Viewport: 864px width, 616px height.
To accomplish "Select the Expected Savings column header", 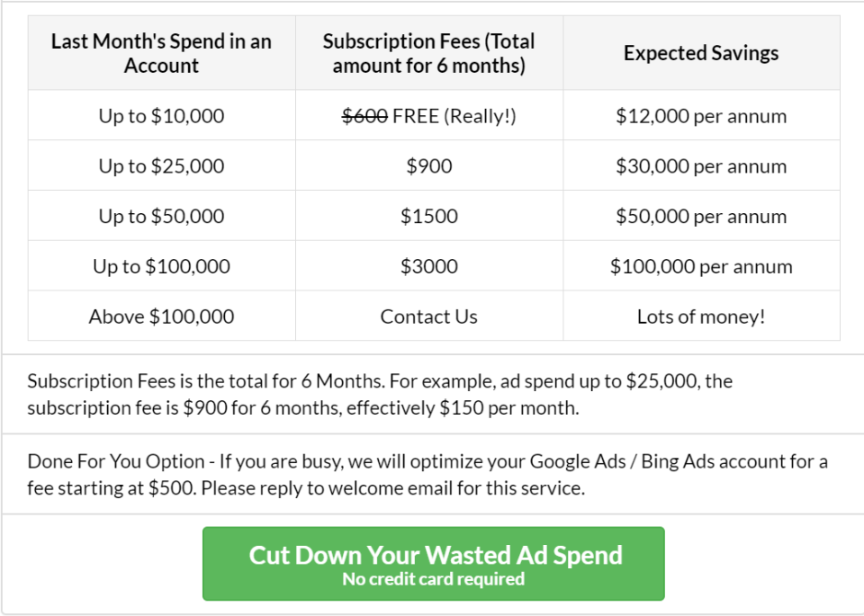I will click(x=701, y=53).
